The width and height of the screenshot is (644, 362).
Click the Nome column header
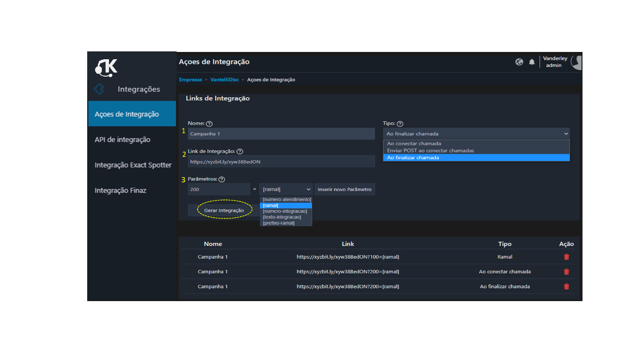coord(213,244)
